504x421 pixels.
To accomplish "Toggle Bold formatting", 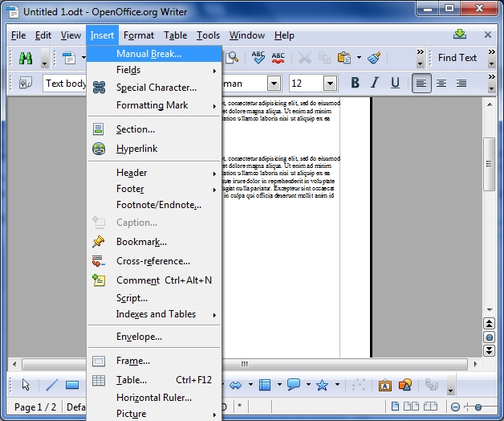I will 355,83.
